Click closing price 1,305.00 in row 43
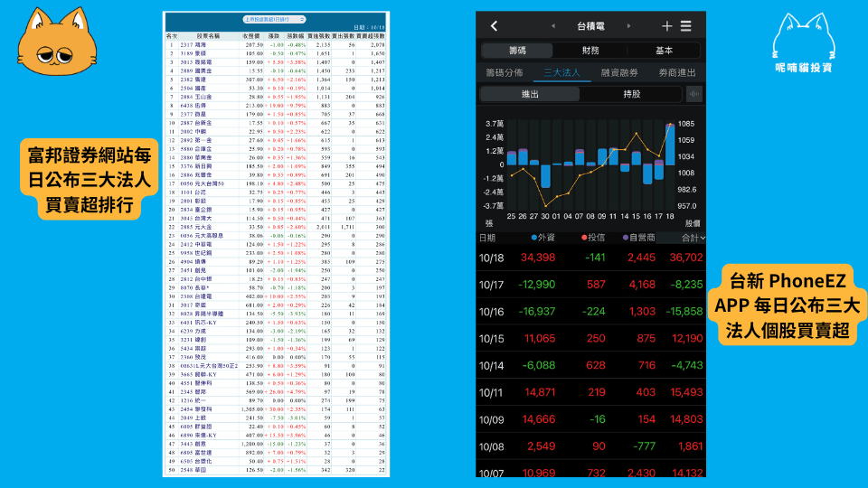Image resolution: width=868 pixels, height=488 pixels. (x=252, y=409)
